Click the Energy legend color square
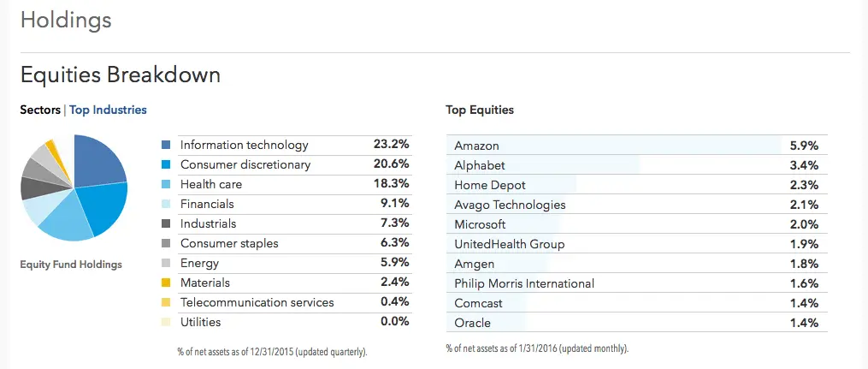 (x=166, y=263)
